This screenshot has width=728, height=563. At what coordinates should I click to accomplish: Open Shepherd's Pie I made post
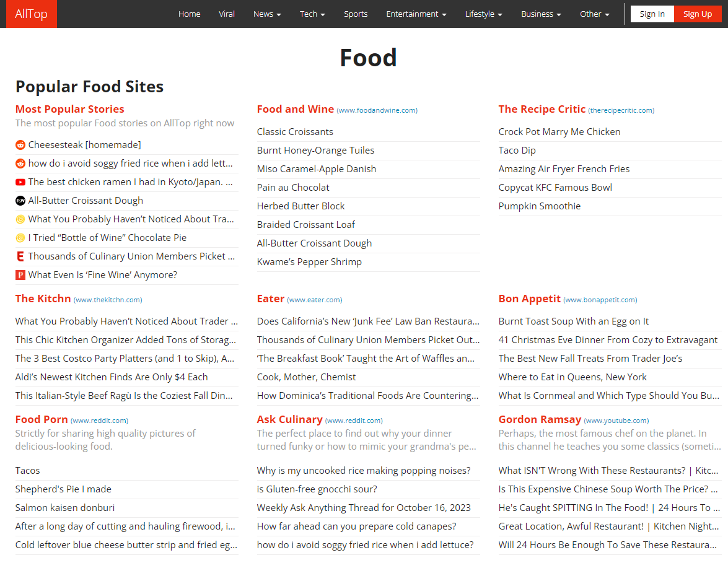[x=63, y=489]
